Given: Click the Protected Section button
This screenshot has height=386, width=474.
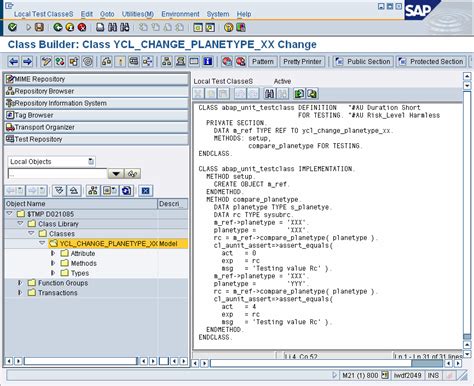Looking at the screenshot, I should (x=431, y=61).
